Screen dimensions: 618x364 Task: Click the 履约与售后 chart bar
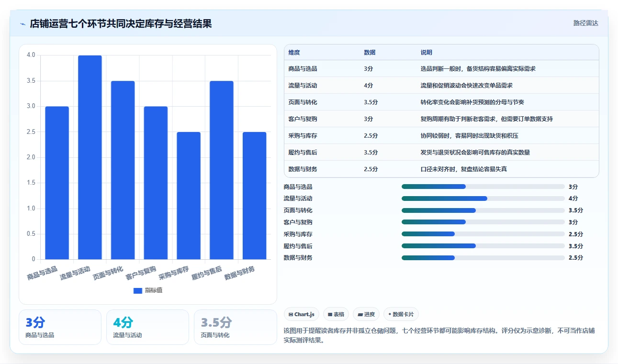click(222, 170)
